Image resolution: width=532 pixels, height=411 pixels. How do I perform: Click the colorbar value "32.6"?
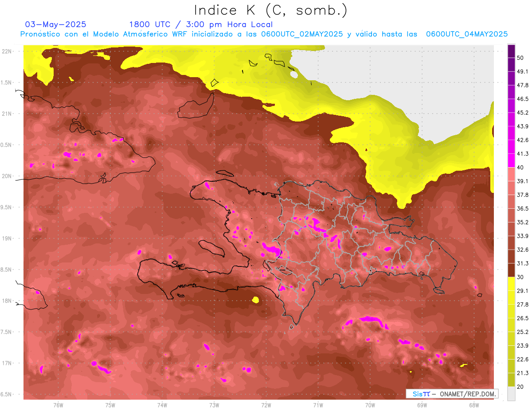tap(523, 250)
